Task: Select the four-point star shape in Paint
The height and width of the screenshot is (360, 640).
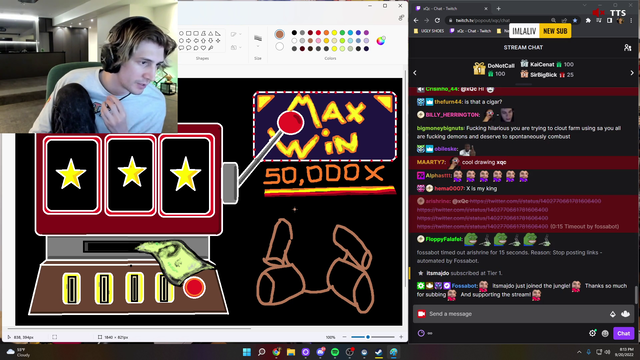Action: tap(218, 41)
